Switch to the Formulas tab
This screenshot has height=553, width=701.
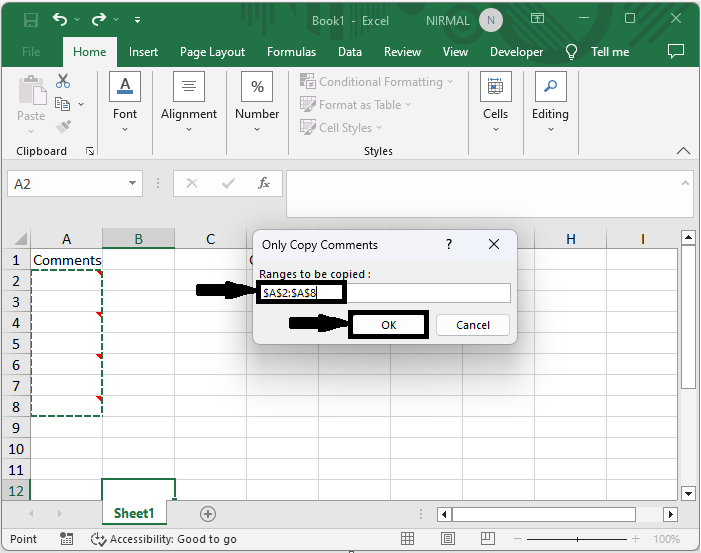[x=291, y=52]
